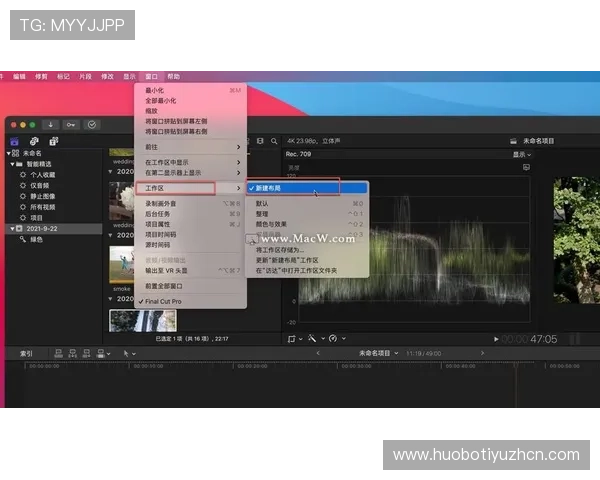
Task: Expand the 在第二显示器上显示 submenu
Action: coord(190,173)
